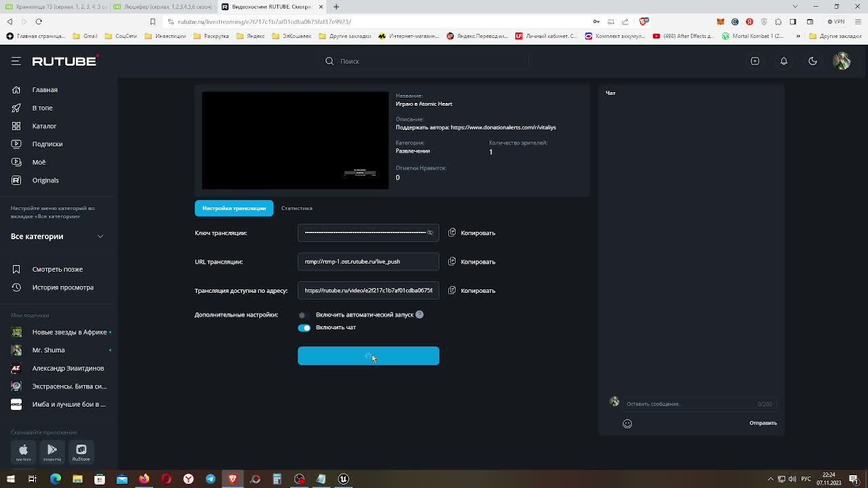The height and width of the screenshot is (488, 868).
Task: Copy the stream URL
Action: pos(472,262)
